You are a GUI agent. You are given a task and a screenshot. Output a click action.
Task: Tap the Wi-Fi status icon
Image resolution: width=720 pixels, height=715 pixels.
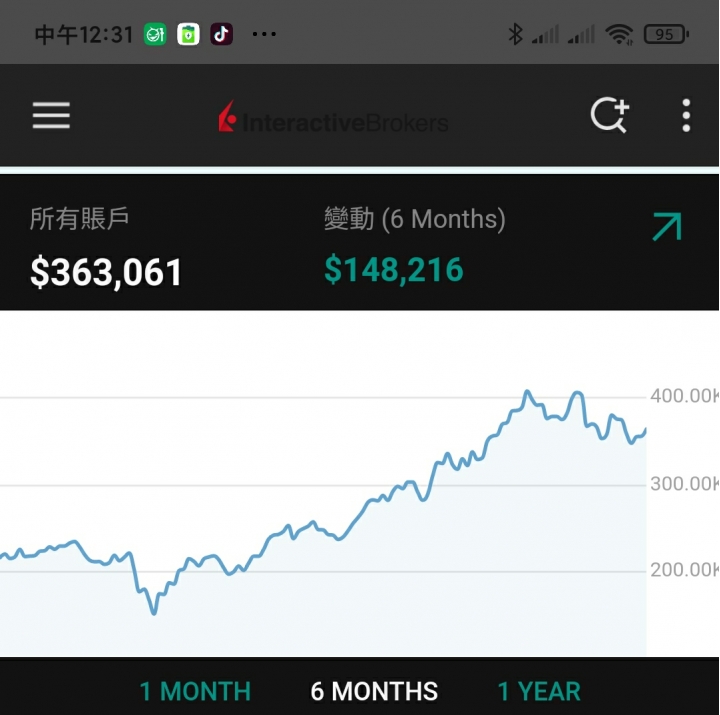point(620,35)
